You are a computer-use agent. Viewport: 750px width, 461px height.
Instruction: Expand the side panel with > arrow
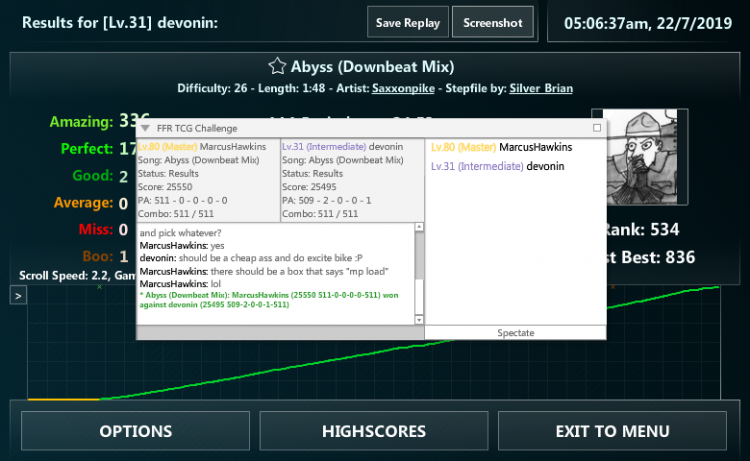(18, 295)
